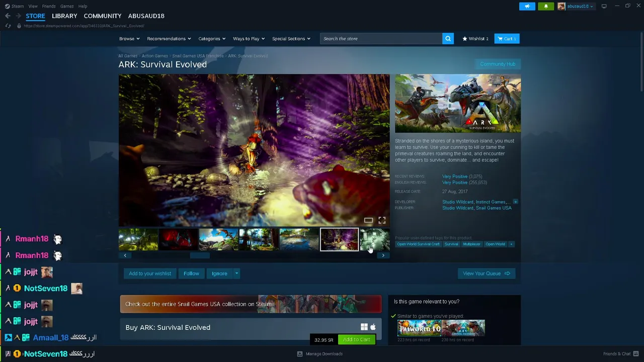
Task: Click the Windows platform icon
Action: point(364,327)
